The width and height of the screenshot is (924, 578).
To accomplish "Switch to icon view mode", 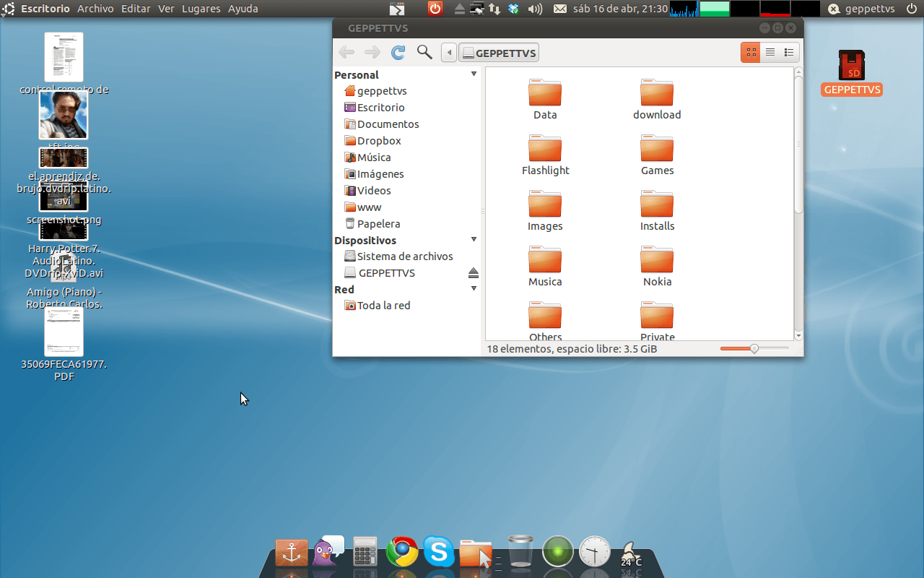I will pyautogui.click(x=751, y=52).
